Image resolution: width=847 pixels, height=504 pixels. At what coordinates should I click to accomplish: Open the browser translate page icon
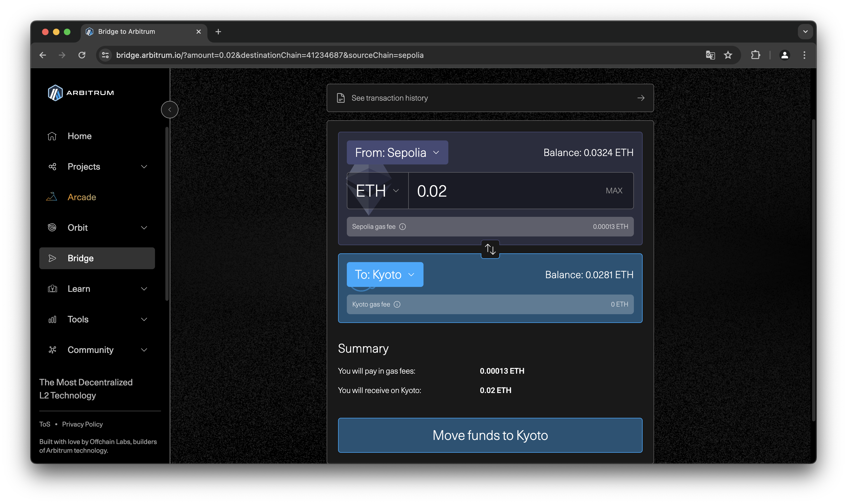click(x=710, y=55)
